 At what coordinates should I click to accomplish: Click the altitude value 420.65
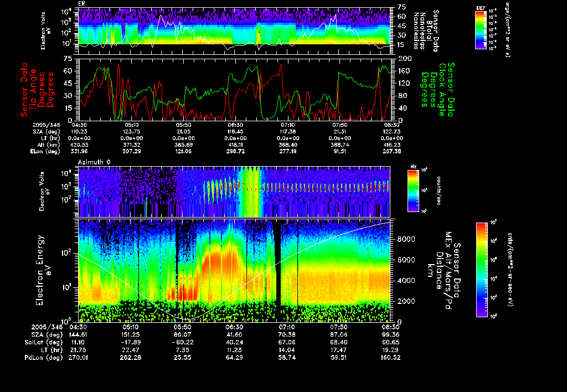[79, 145]
